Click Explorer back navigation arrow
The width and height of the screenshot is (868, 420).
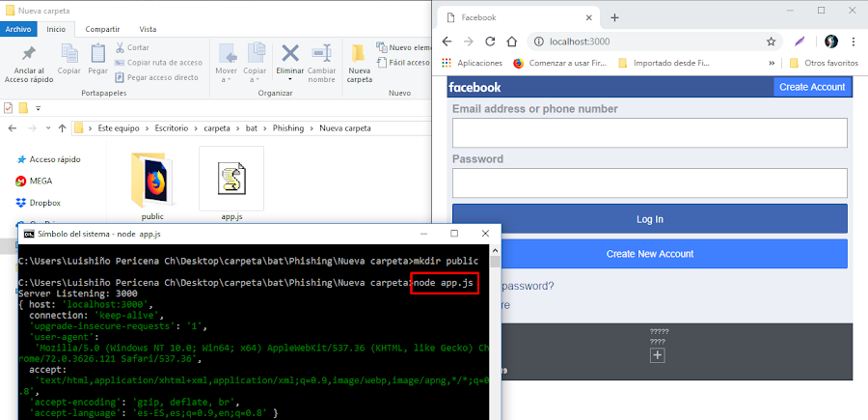(13, 128)
